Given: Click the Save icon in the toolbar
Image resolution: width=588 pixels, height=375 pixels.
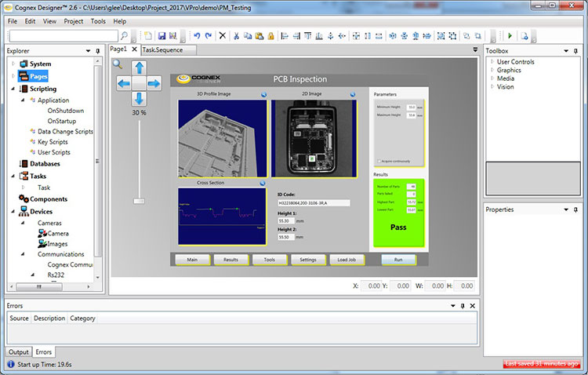Looking at the screenshot, I should click(x=162, y=36).
